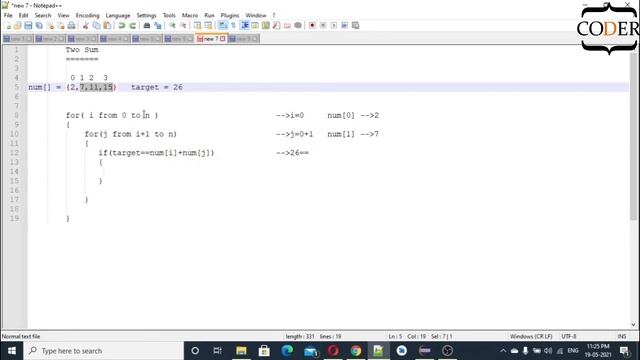The height and width of the screenshot is (360, 640).
Task: Click the Zoom Out toolbar icon
Action: (x=183, y=26)
